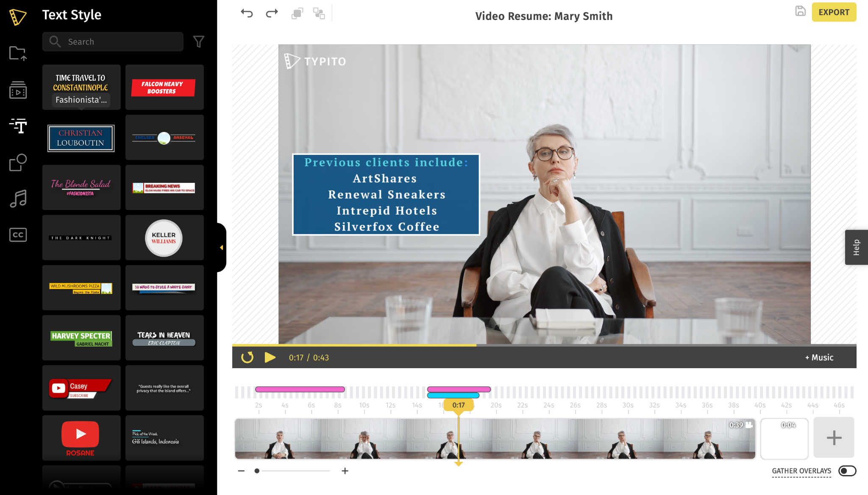
Task: Add a new clip with plus tile
Action: point(834,438)
